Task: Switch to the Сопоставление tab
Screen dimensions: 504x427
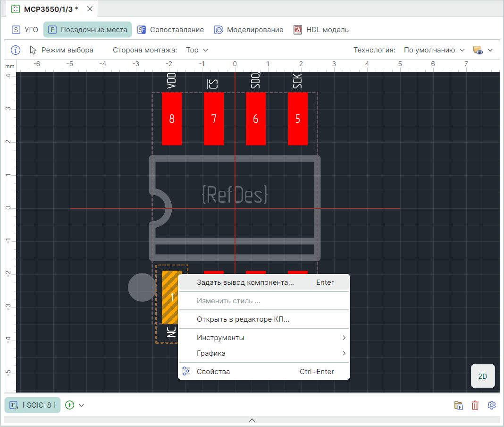Action: pyautogui.click(x=170, y=30)
